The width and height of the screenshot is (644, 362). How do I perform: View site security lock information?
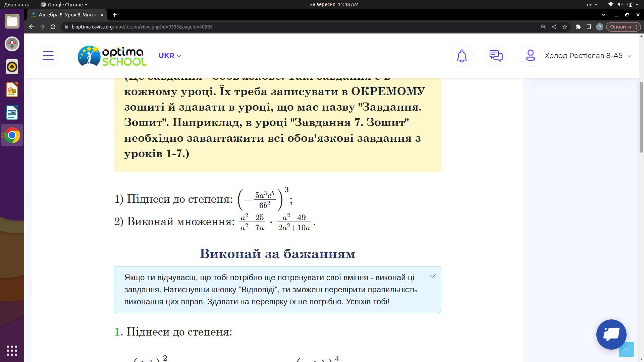tap(67, 27)
